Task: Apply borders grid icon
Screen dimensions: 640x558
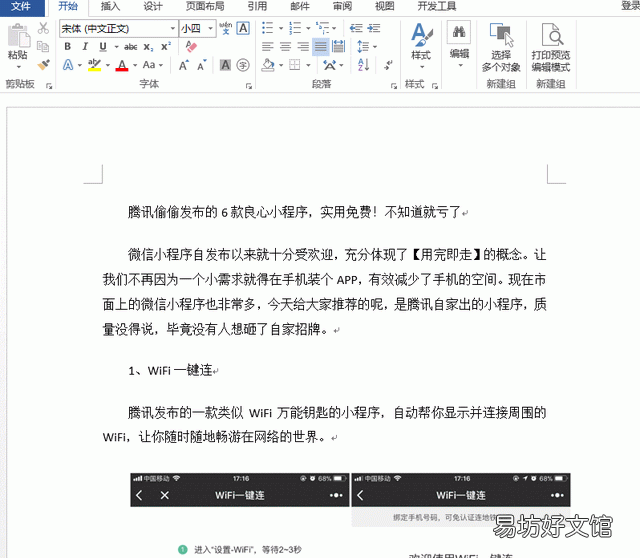Action: (x=295, y=65)
